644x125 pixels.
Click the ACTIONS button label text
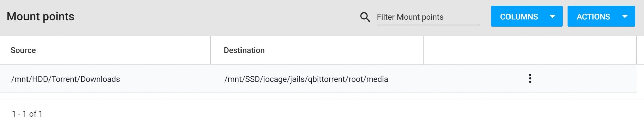(x=593, y=17)
